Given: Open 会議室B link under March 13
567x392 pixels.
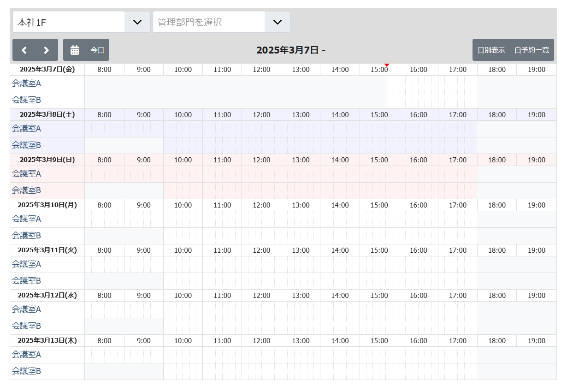Looking at the screenshot, I should click(26, 371).
